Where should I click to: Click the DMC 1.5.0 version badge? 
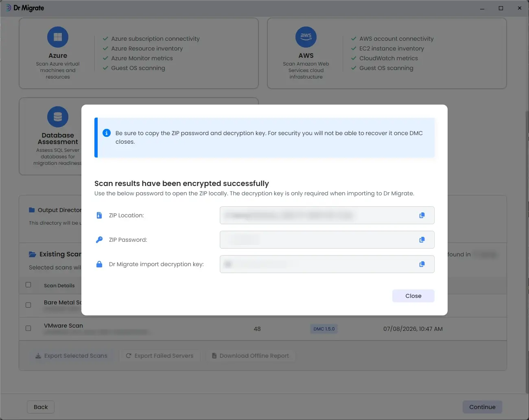pyautogui.click(x=324, y=329)
